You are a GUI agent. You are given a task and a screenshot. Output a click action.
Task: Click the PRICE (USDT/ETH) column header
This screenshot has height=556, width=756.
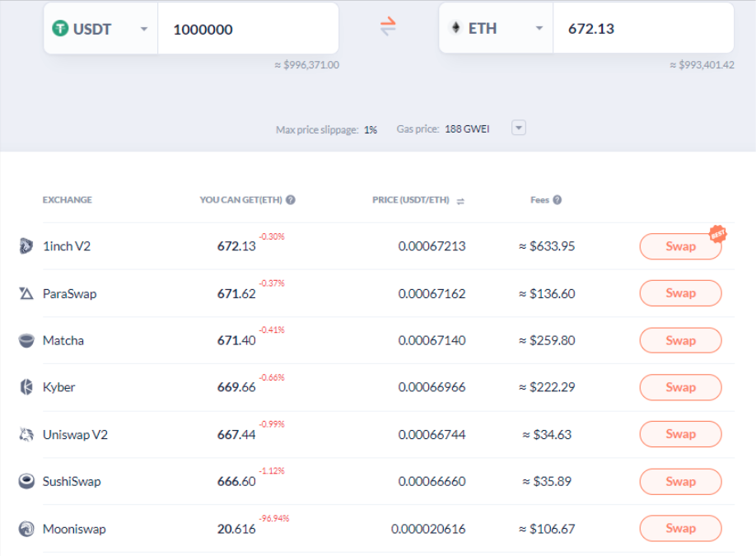coord(410,199)
